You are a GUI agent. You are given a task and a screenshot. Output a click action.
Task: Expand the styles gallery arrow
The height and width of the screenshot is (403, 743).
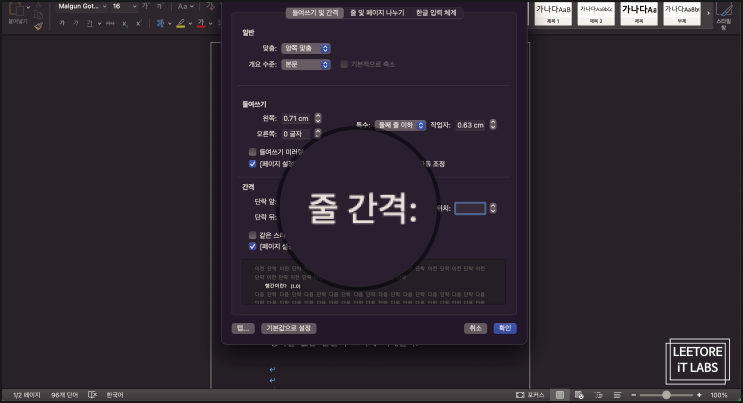click(x=708, y=13)
